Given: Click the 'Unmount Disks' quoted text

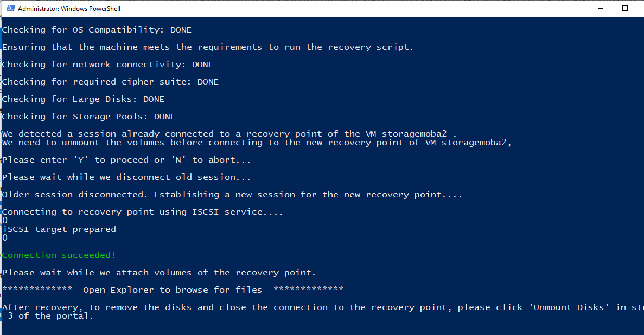Looking at the screenshot, I should [569, 307].
